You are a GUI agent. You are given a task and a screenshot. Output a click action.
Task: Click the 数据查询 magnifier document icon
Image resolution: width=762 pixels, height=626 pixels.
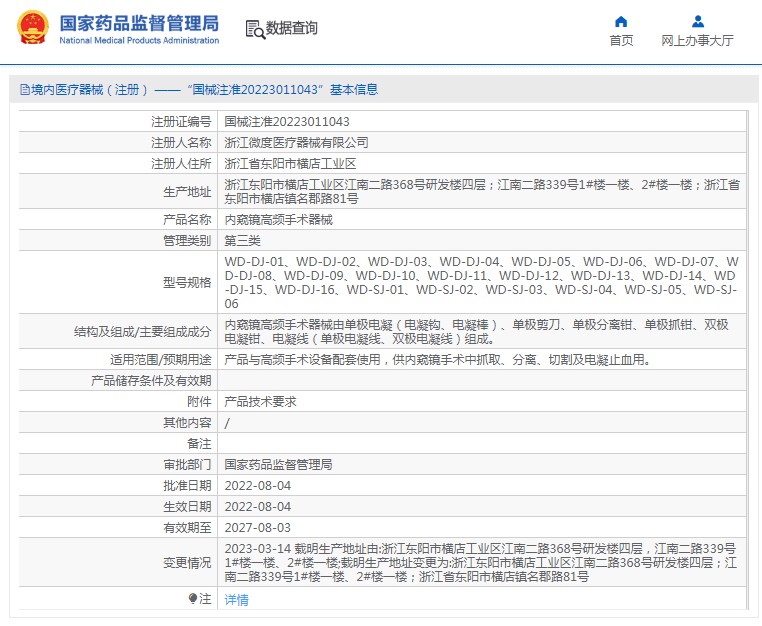(x=254, y=29)
